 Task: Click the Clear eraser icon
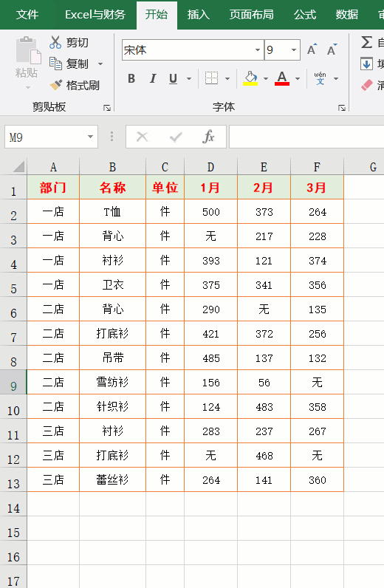pyautogui.click(x=366, y=85)
